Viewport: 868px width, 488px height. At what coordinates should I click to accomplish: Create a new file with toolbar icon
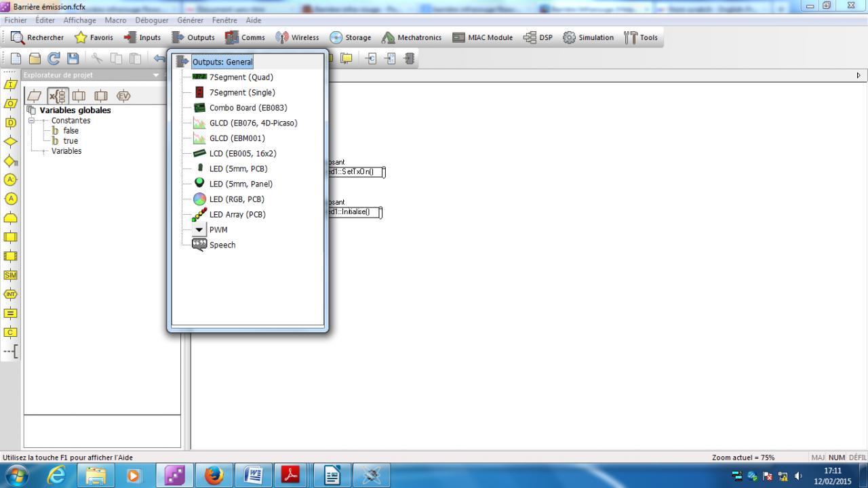16,59
